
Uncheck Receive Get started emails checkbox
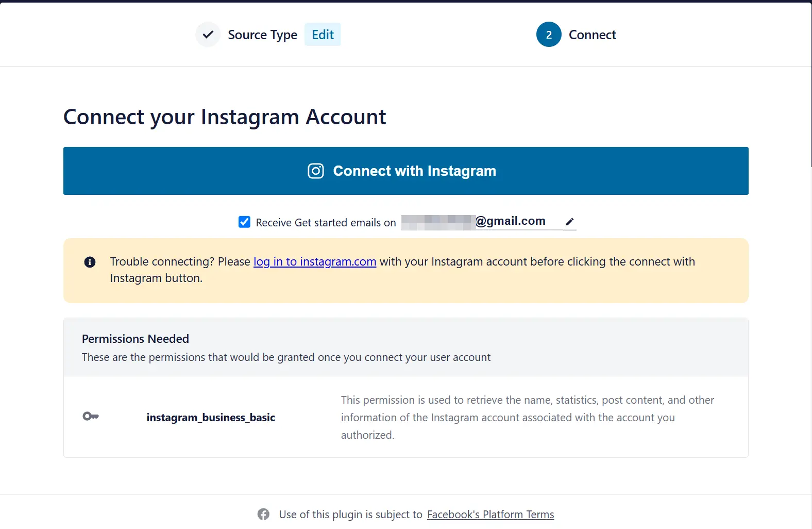[244, 222]
